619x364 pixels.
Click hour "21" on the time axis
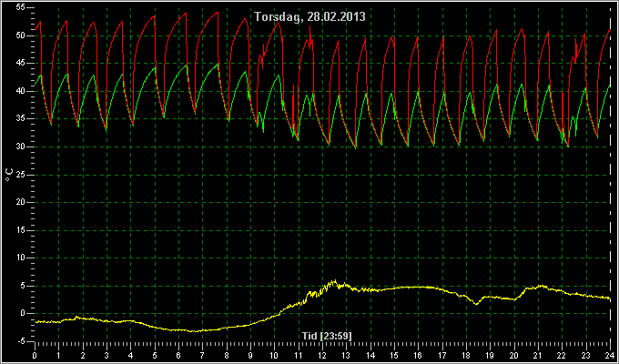pyautogui.click(x=538, y=355)
